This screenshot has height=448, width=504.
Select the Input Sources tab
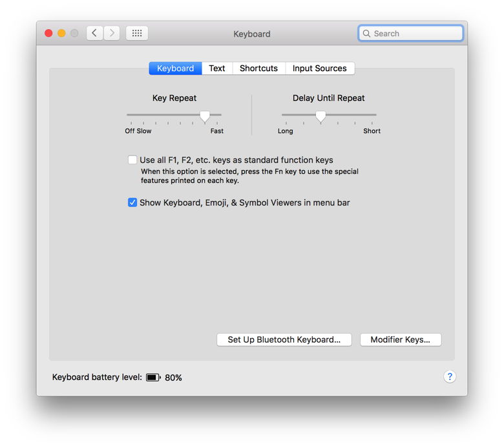coord(319,69)
